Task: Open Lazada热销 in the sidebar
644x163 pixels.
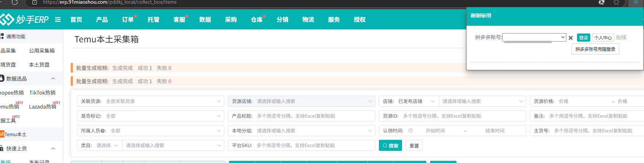Action: click(43, 106)
